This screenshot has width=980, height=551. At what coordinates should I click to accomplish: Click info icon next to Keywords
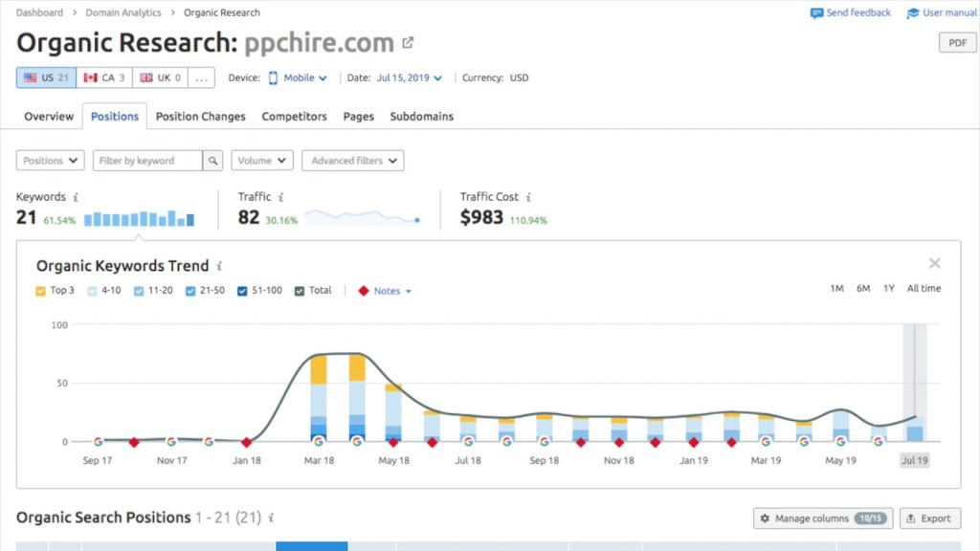76,197
